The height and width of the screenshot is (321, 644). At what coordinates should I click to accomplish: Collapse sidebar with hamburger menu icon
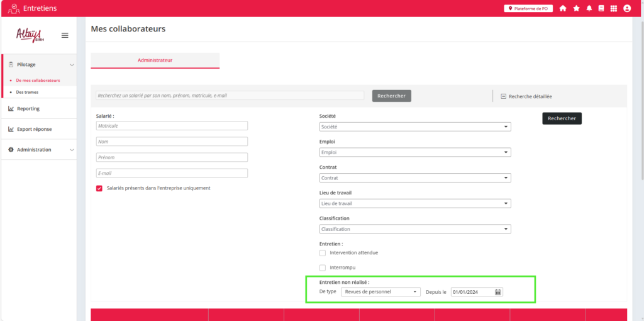coord(65,35)
